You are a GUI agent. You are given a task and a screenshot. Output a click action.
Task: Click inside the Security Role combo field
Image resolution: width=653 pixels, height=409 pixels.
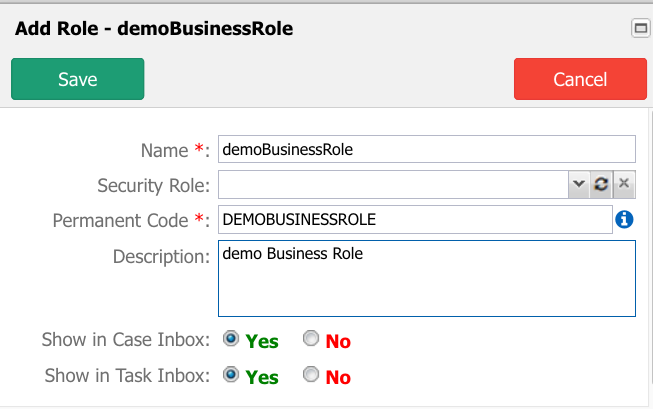[x=393, y=184]
